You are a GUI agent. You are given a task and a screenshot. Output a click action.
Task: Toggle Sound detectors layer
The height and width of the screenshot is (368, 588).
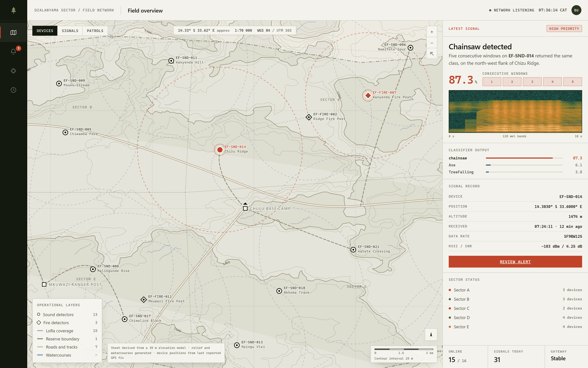[67, 314]
